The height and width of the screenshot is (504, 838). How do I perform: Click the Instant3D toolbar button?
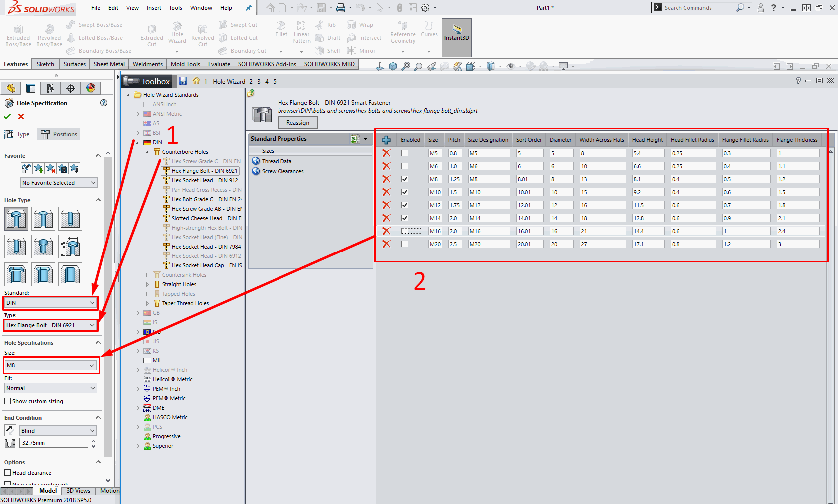(456, 33)
